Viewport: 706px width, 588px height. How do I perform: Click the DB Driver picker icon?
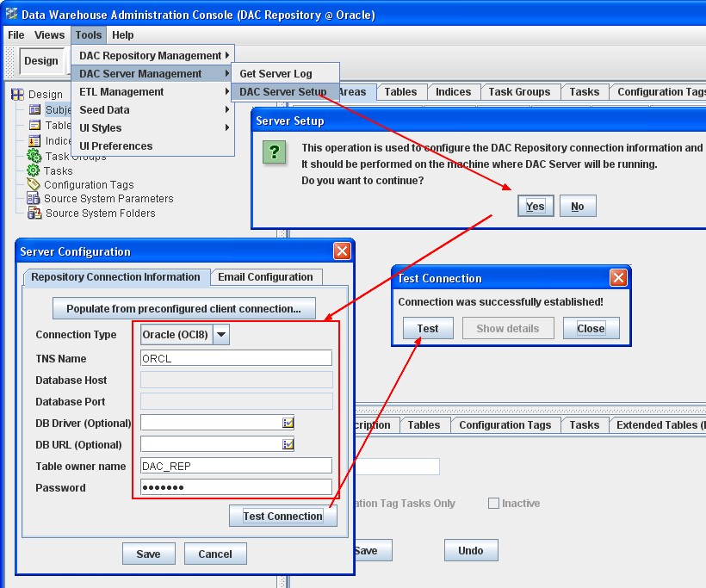[x=288, y=423]
